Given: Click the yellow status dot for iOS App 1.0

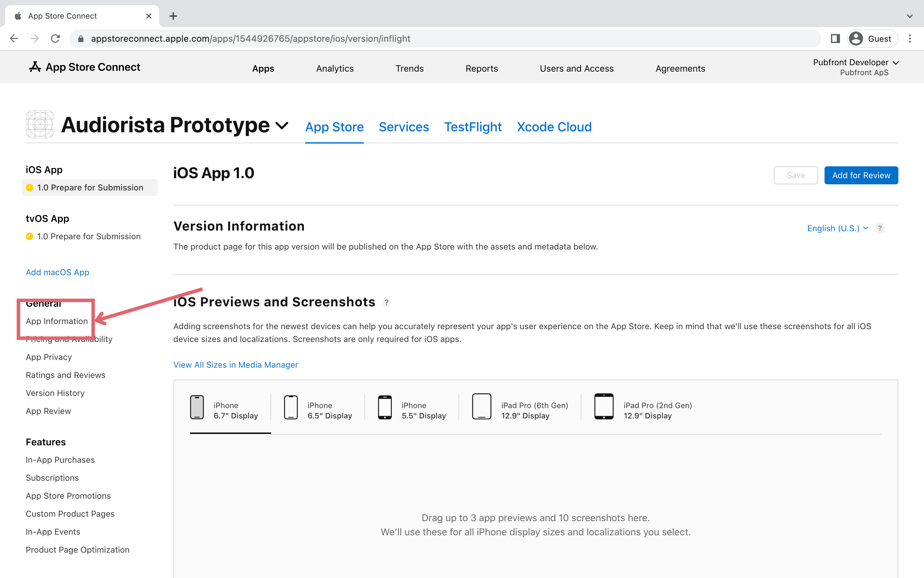Looking at the screenshot, I should tap(30, 187).
